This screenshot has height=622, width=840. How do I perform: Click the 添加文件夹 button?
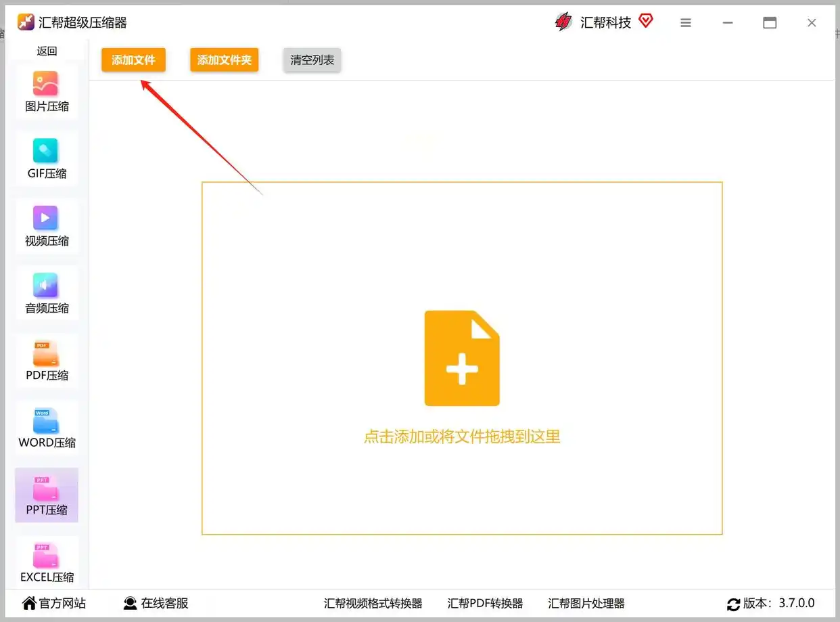click(x=224, y=60)
